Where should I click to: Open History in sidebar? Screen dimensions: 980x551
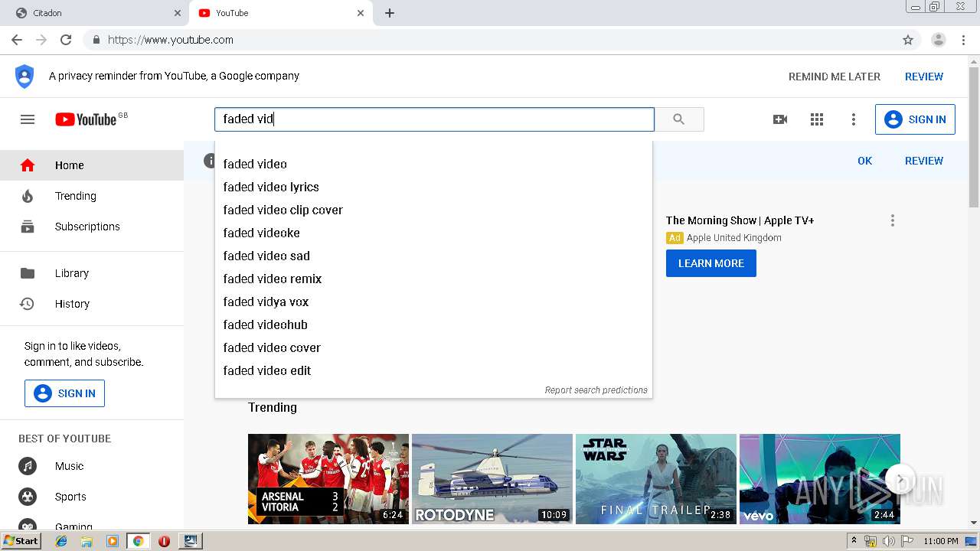coord(92,304)
